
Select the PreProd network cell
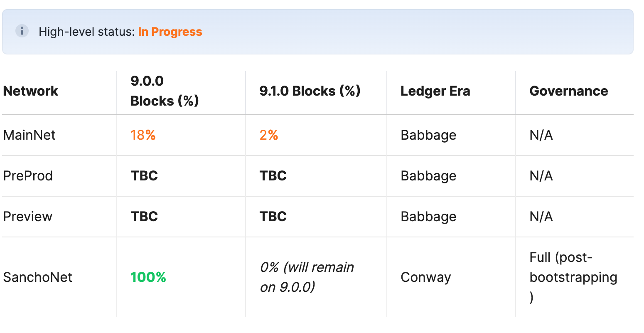tap(28, 176)
